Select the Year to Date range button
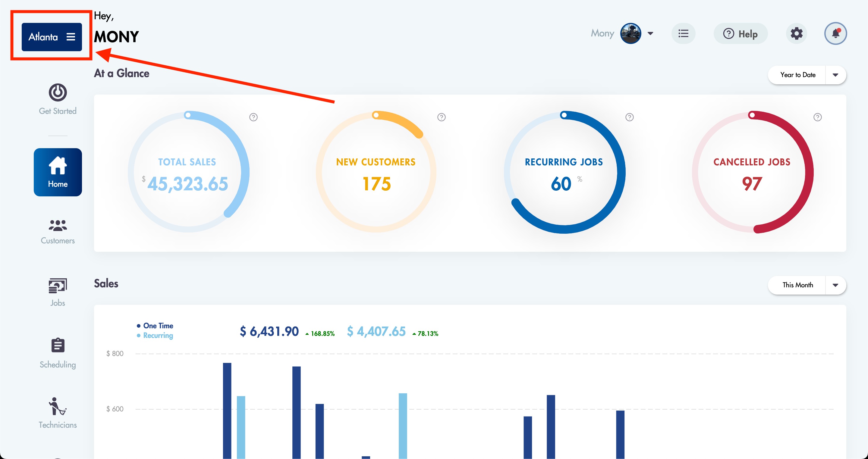This screenshot has height=459, width=868. pos(797,75)
